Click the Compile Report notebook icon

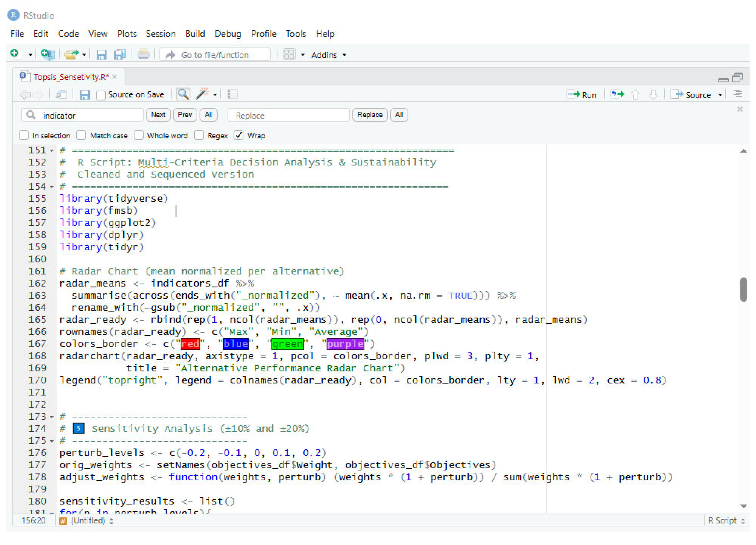coord(233,95)
